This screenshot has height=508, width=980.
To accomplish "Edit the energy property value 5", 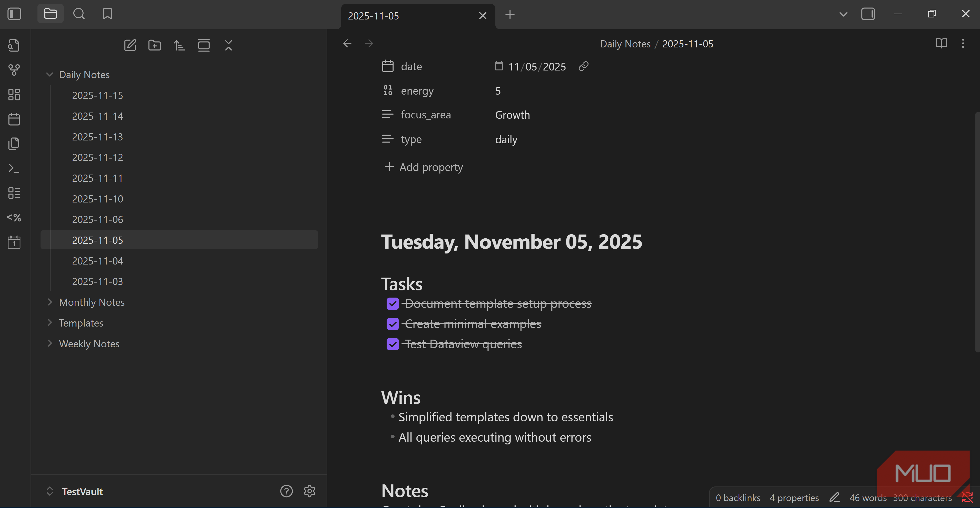I will [498, 90].
